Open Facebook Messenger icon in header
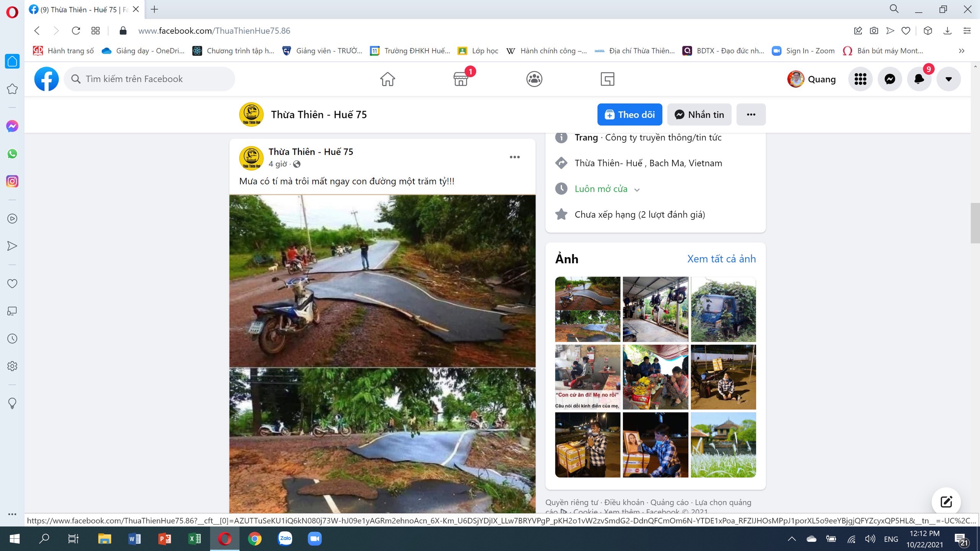The height and width of the screenshot is (551, 980). pyautogui.click(x=890, y=79)
